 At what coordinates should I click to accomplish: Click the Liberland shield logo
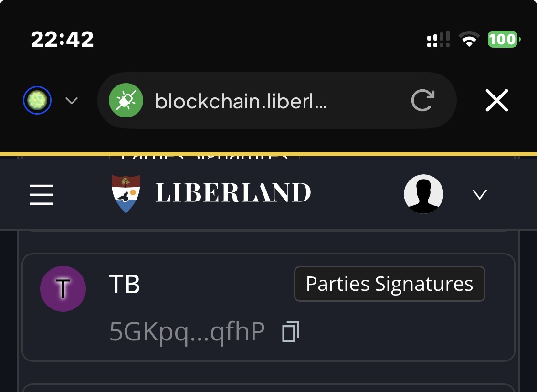point(126,193)
